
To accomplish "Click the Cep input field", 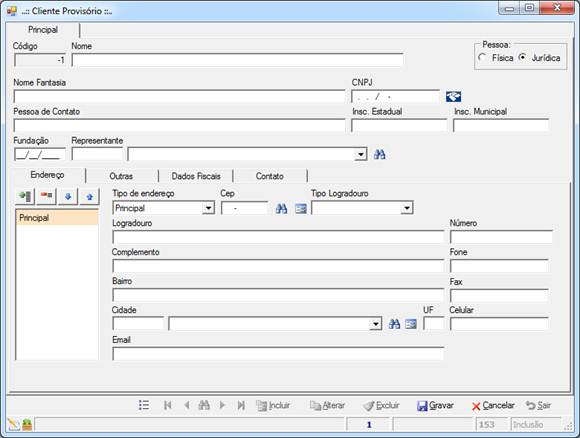I will (245, 208).
